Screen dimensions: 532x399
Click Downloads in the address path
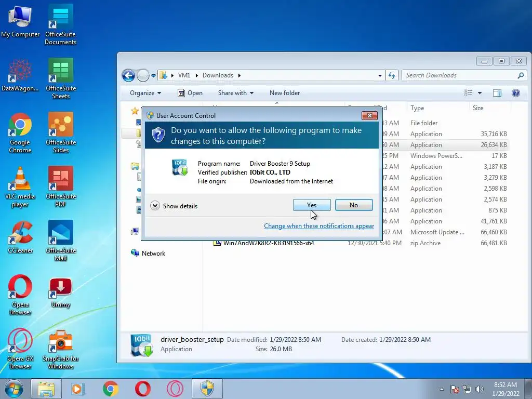218,75
